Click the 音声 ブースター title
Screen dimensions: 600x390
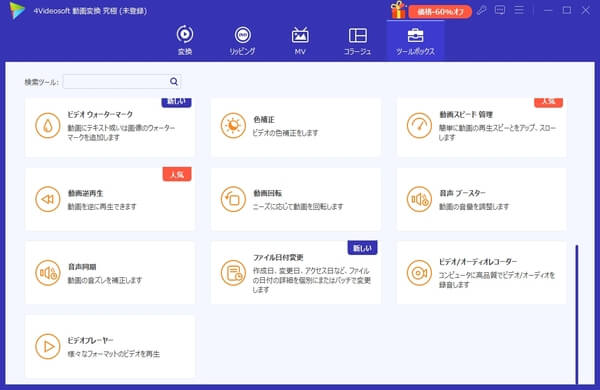point(462,193)
